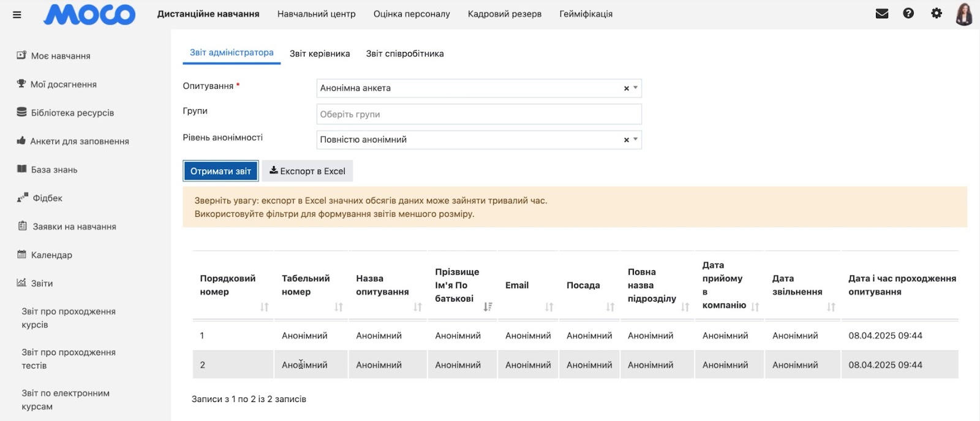Sort by Порядковий номер column

pos(264,307)
